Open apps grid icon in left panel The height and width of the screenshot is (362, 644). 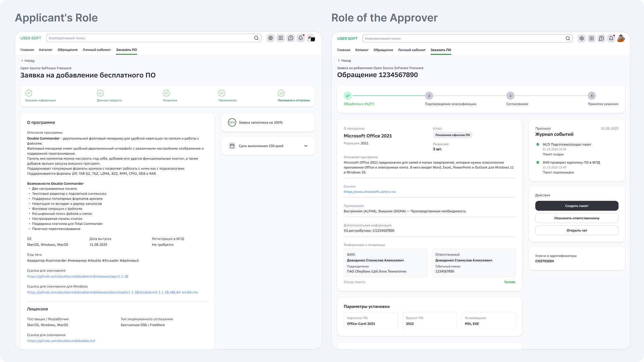[280, 38]
